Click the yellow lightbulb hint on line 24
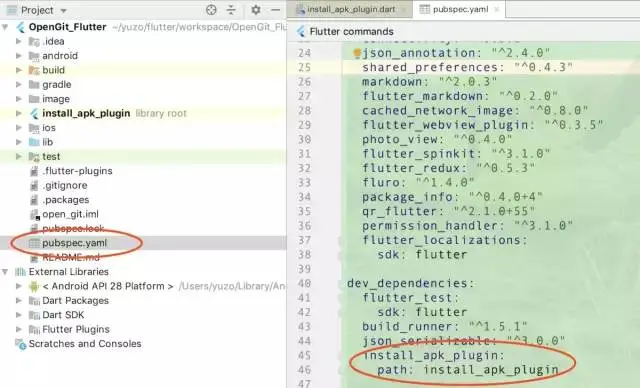This screenshot has height=388, width=640. coord(357,53)
